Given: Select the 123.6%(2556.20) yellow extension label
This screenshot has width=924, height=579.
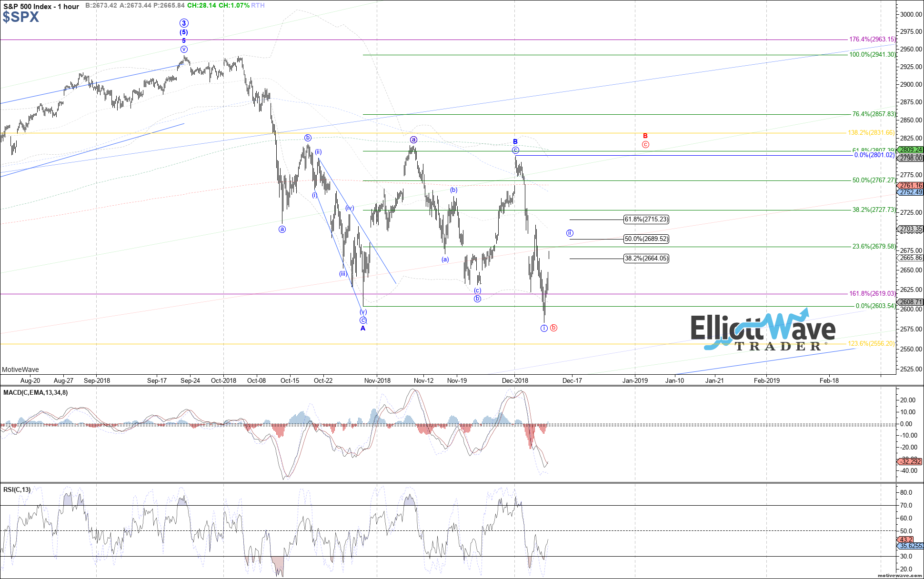Looking at the screenshot, I should click(x=871, y=344).
